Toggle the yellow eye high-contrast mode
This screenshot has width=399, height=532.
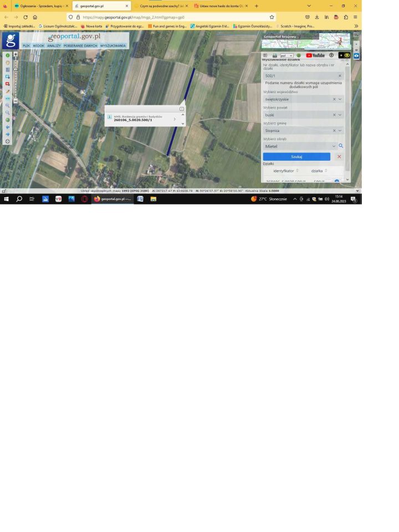pos(344,55)
